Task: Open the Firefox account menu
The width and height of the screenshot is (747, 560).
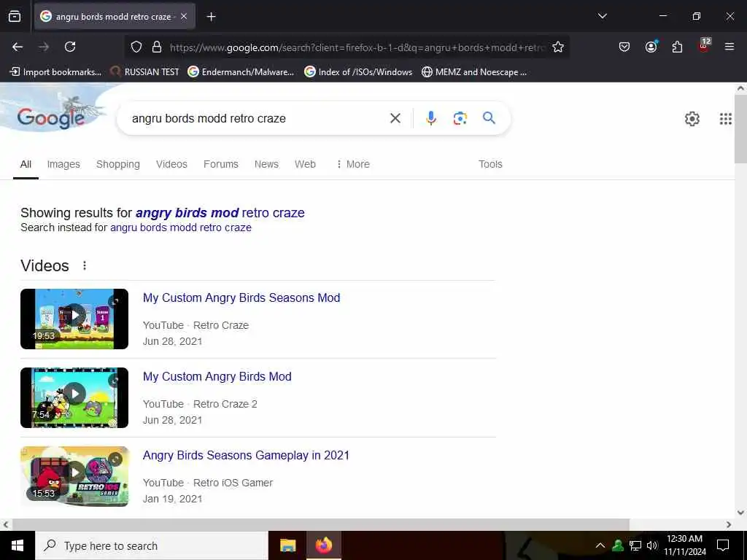Action: 651,47
